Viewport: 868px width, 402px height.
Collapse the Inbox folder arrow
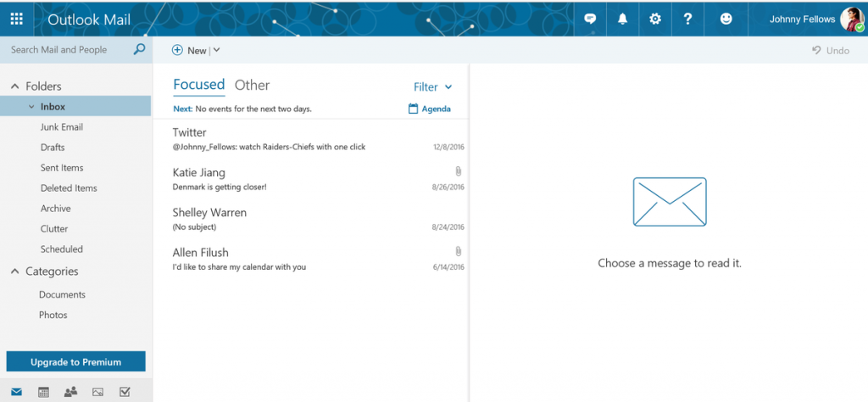coord(31,107)
